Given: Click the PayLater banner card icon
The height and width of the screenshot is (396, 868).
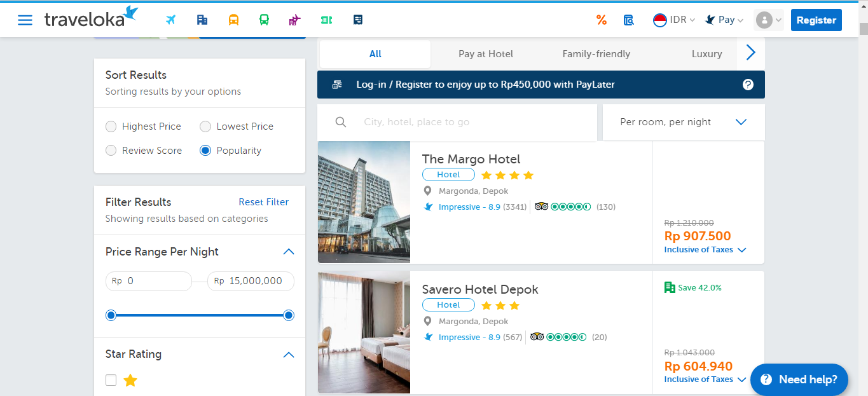Looking at the screenshot, I should tap(337, 85).
